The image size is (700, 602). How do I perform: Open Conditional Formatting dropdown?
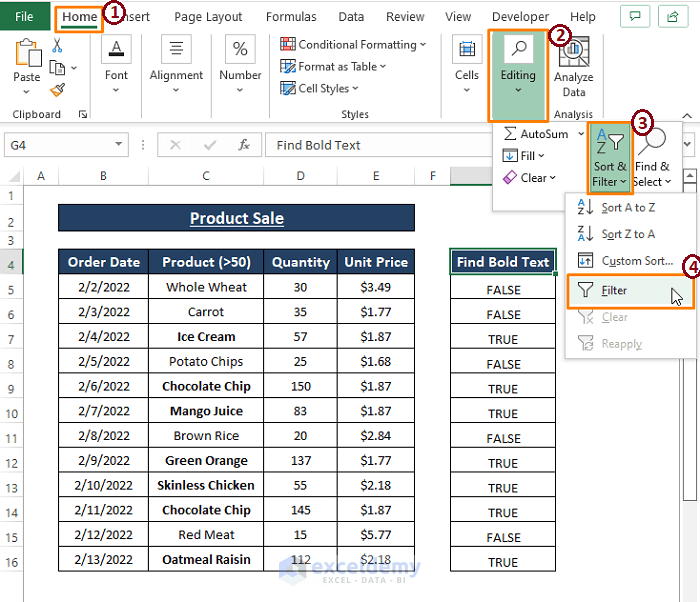[353, 44]
